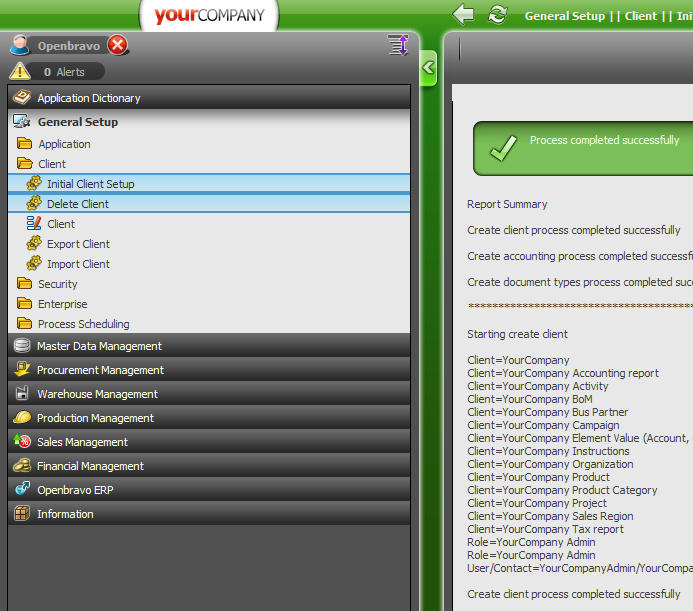Click 'Client=YourCompany BoM' line

(529, 399)
